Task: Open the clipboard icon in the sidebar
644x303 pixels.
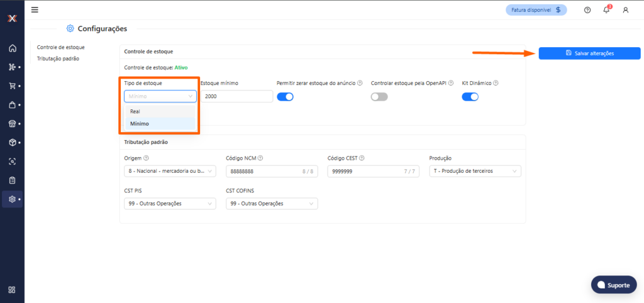Action: pos(12,180)
